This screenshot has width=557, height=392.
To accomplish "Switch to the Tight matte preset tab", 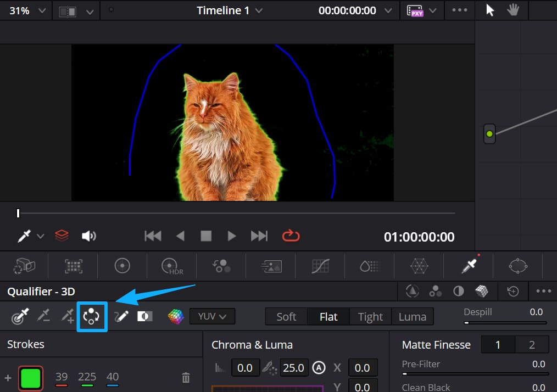I will 370,317.
